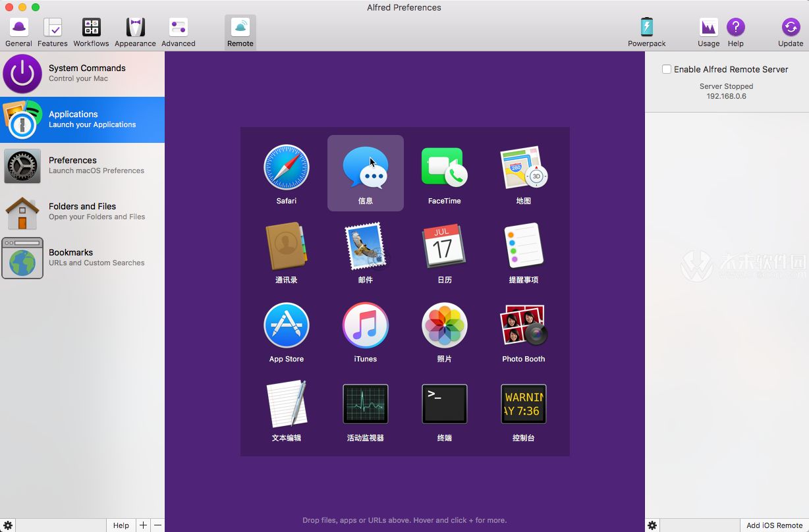Remove selected remote page with minus
Viewport: 809px width, 532px height.
coord(157,525)
